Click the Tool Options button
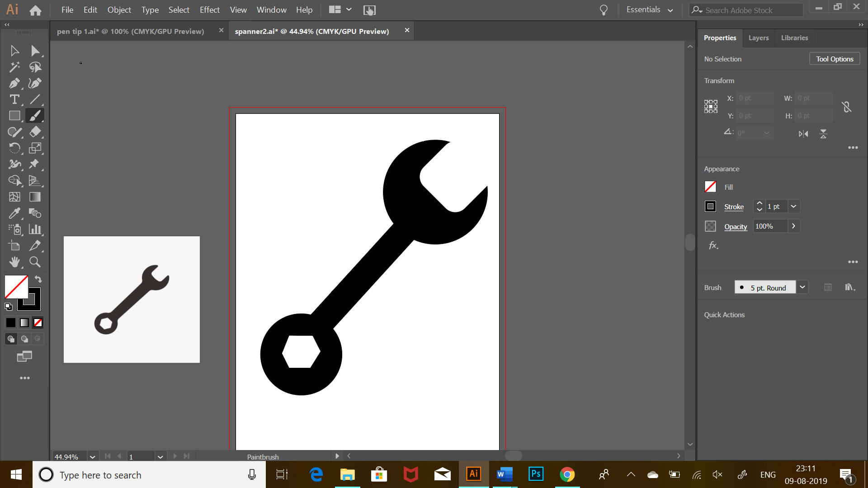The width and height of the screenshot is (868, 488). (835, 59)
